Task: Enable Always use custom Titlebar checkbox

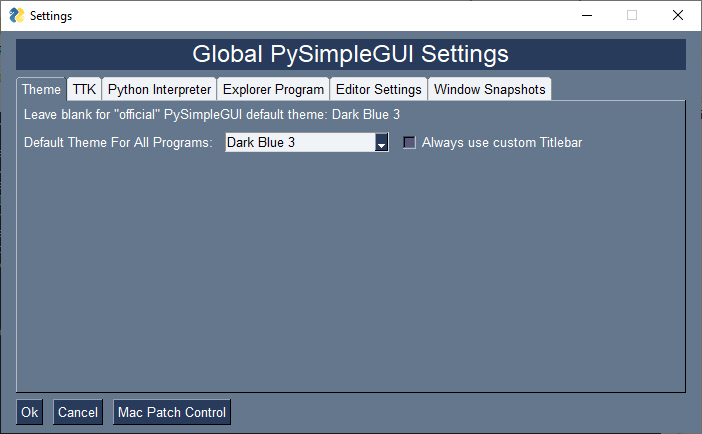Action: click(x=409, y=143)
